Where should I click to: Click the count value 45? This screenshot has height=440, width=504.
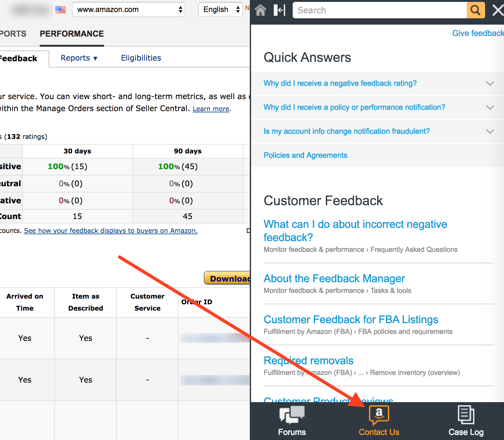click(188, 216)
